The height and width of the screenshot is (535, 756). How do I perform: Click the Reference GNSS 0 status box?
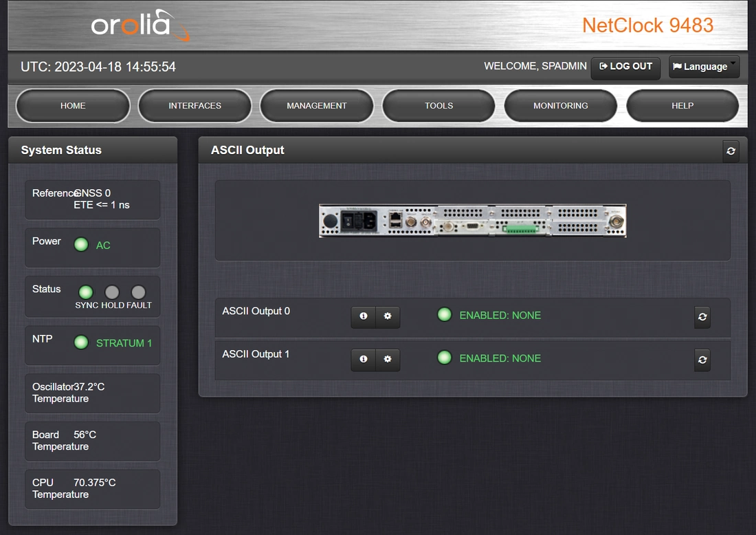point(93,199)
